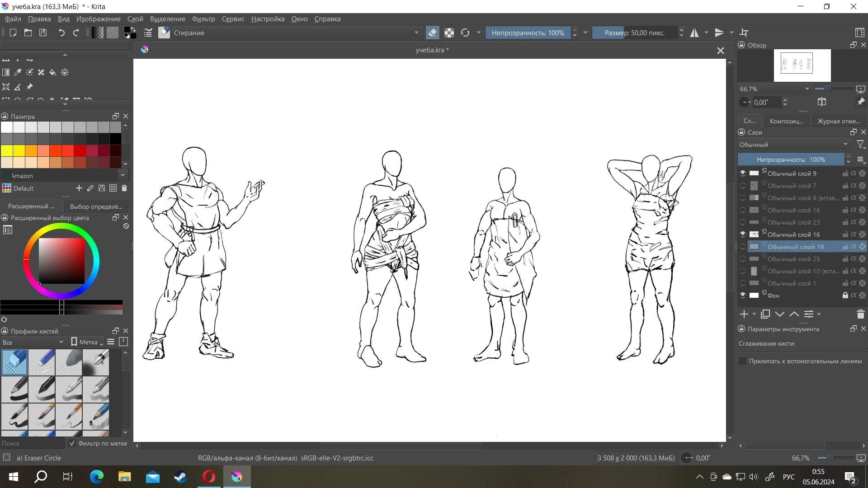Switch to the "Журнал отме..." tab
The width and height of the screenshot is (868, 488).
tap(839, 121)
